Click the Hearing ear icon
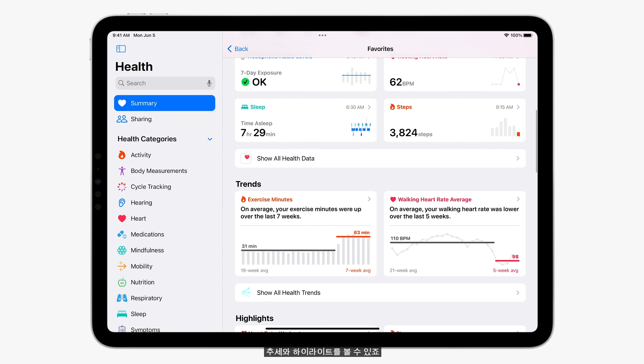Image resolution: width=644 pixels, height=364 pixels. pyautogui.click(x=122, y=203)
